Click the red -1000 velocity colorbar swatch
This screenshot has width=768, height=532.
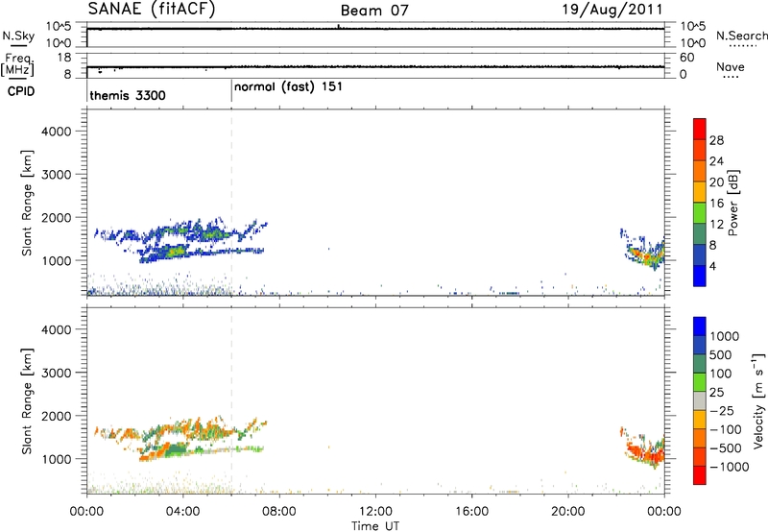(700, 475)
